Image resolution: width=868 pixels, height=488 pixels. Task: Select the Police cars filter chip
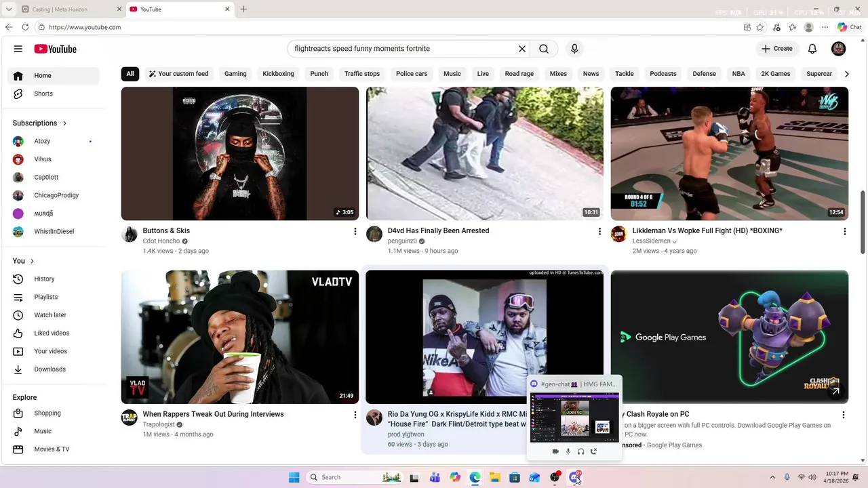pos(412,74)
